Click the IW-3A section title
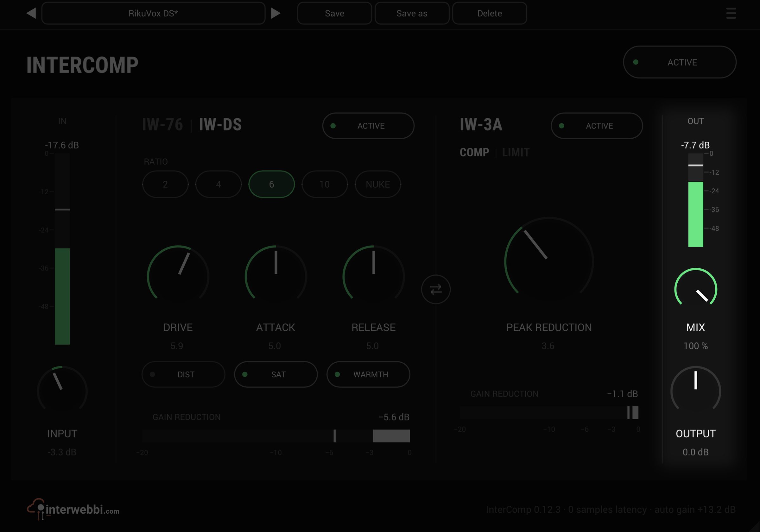Viewport: 760px width, 532px height. 481,125
